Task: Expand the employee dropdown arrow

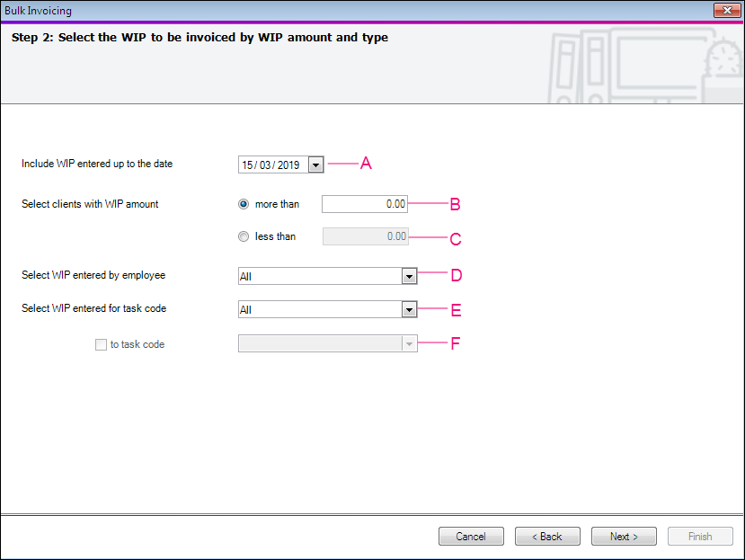Action: (x=410, y=277)
